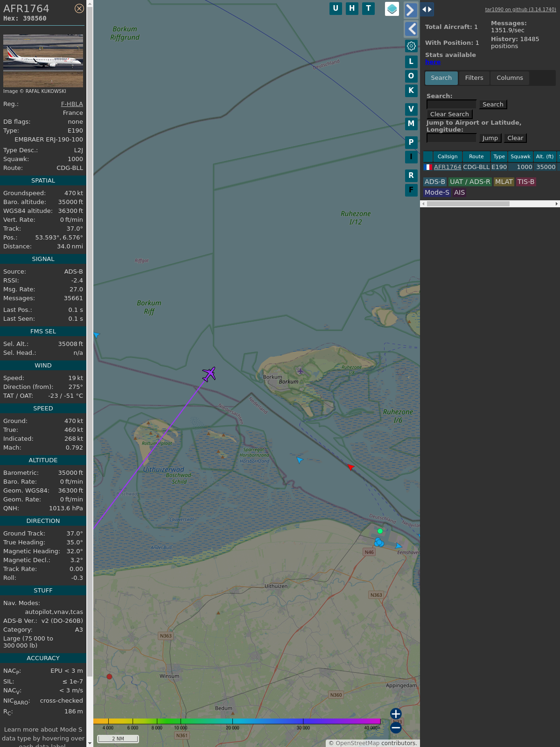
Task: Zoom in with the plus button
Action: click(396, 714)
